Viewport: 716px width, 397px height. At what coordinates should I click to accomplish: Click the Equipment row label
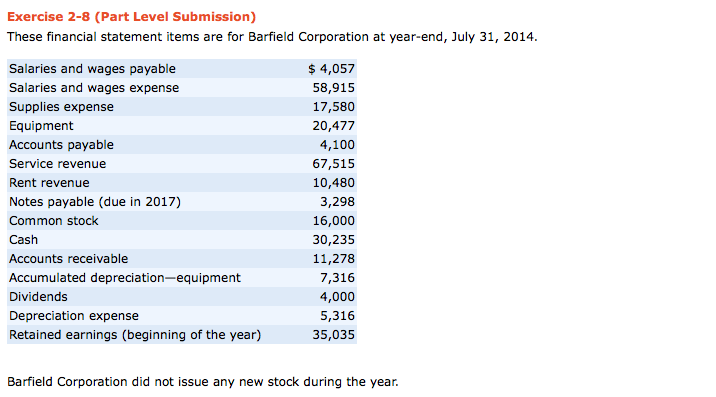point(41,126)
